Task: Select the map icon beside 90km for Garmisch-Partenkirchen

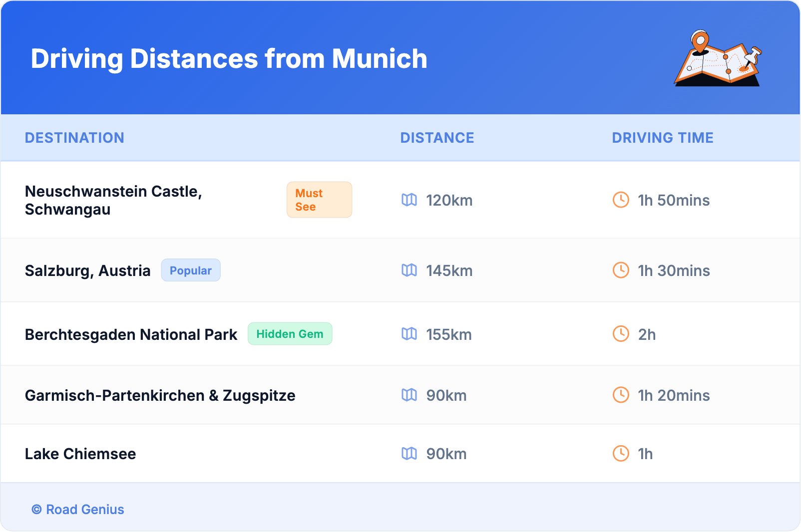Action: click(x=409, y=395)
